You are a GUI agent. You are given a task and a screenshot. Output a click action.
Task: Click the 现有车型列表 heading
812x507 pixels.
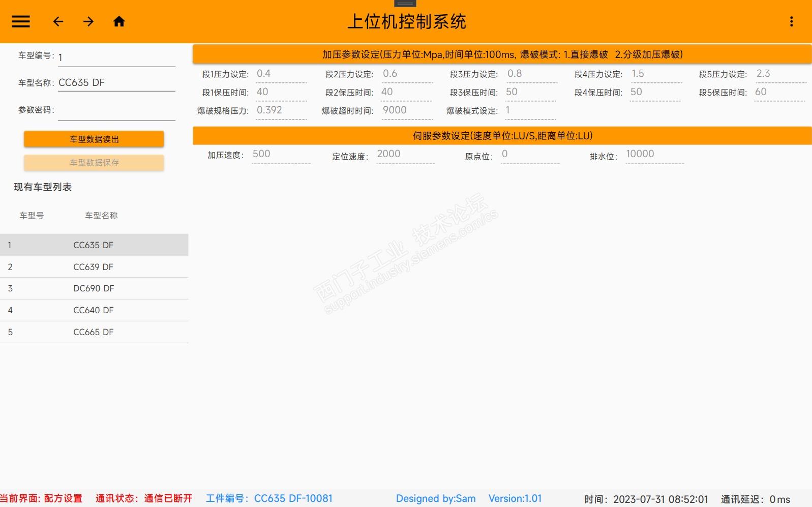(x=43, y=187)
